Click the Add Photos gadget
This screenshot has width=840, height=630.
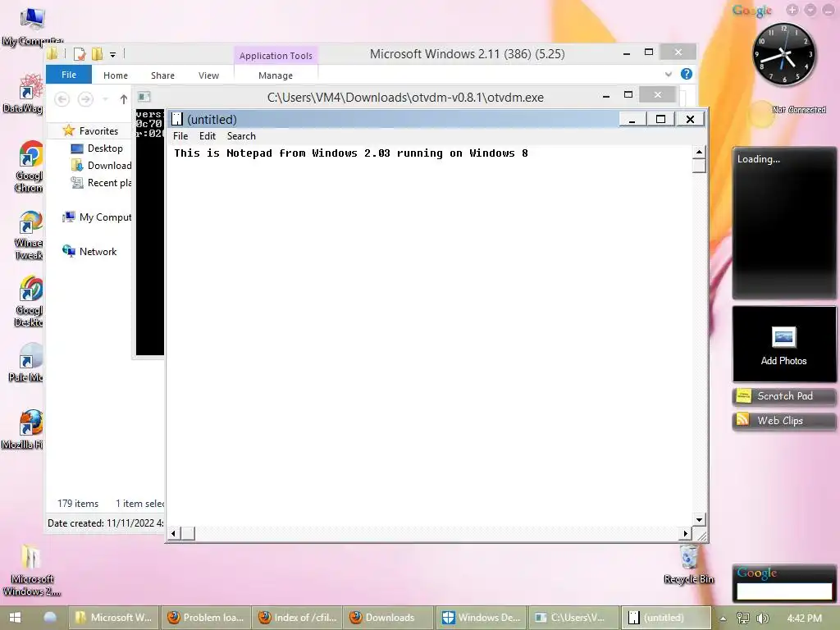click(783, 345)
